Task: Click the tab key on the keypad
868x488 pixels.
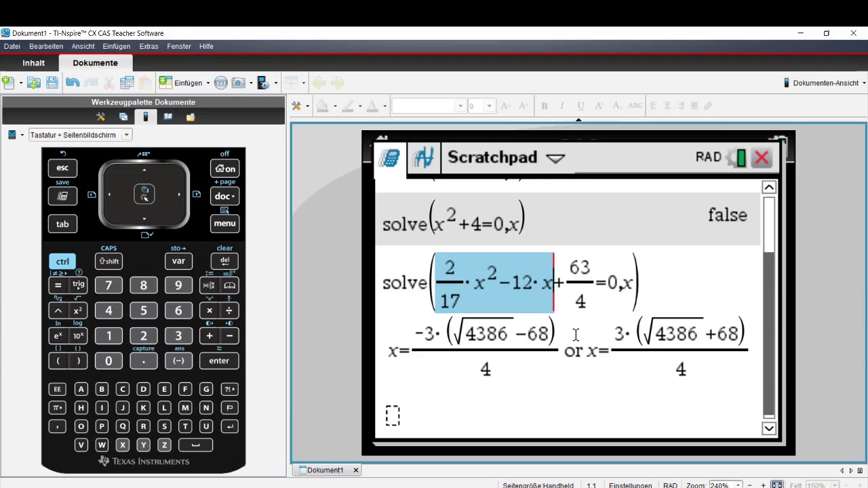Action: click(62, 224)
